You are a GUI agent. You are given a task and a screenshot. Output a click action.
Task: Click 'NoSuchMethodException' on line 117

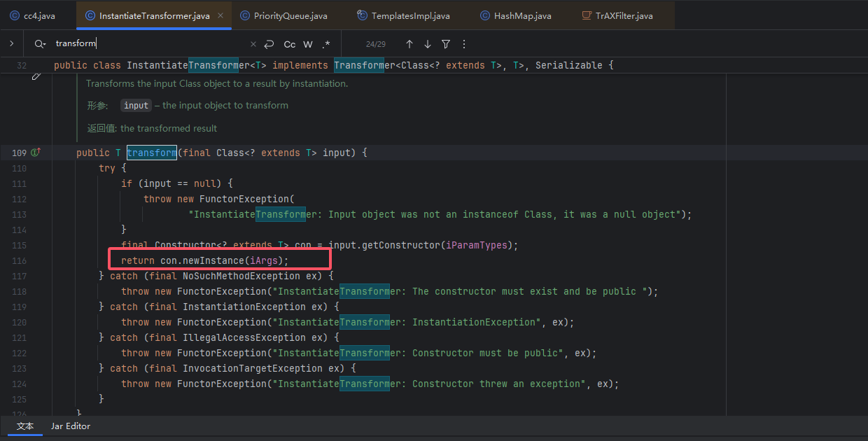pos(241,276)
